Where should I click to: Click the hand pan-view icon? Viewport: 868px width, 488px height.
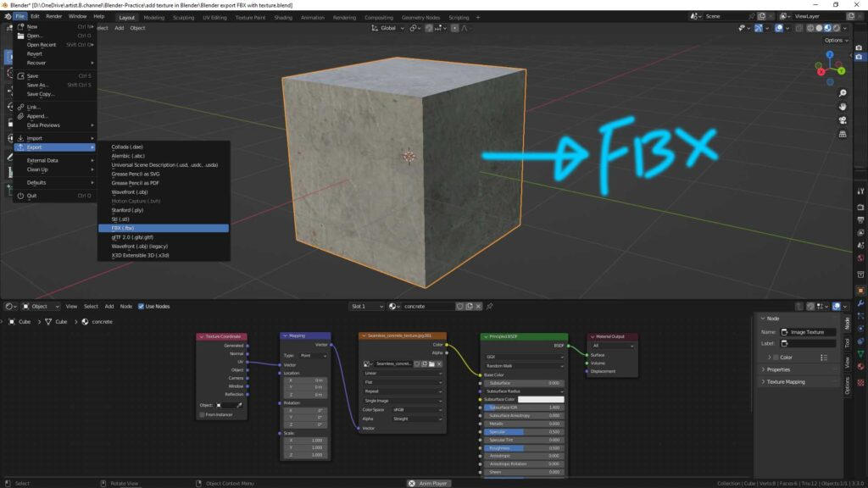point(843,106)
